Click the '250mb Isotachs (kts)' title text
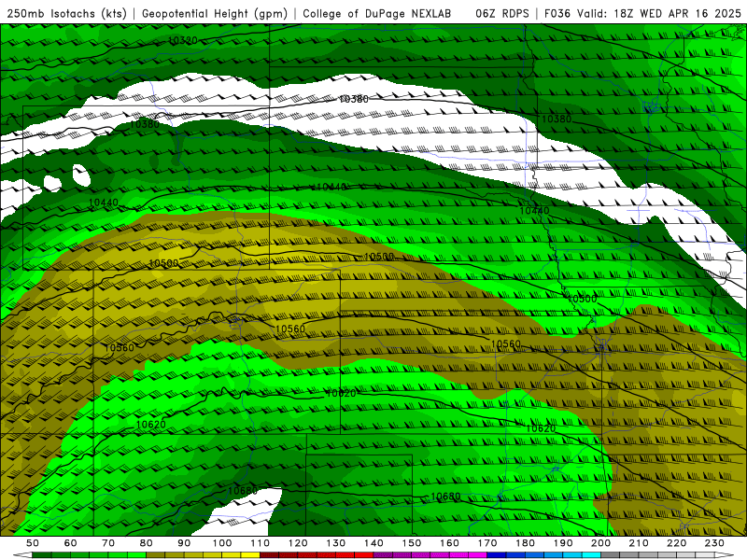Viewport: 747px width, 560px height. tap(66, 14)
